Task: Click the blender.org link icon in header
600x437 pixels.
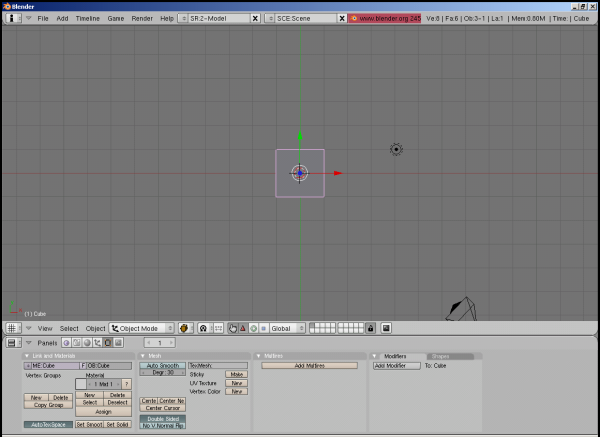Action: click(x=354, y=18)
